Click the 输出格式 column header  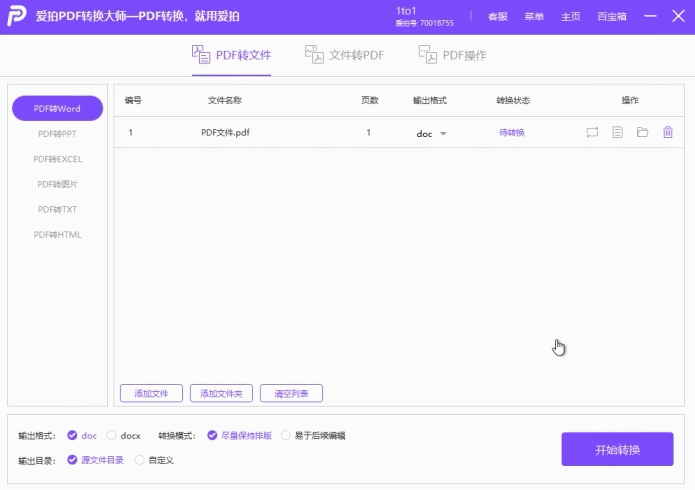click(429, 100)
